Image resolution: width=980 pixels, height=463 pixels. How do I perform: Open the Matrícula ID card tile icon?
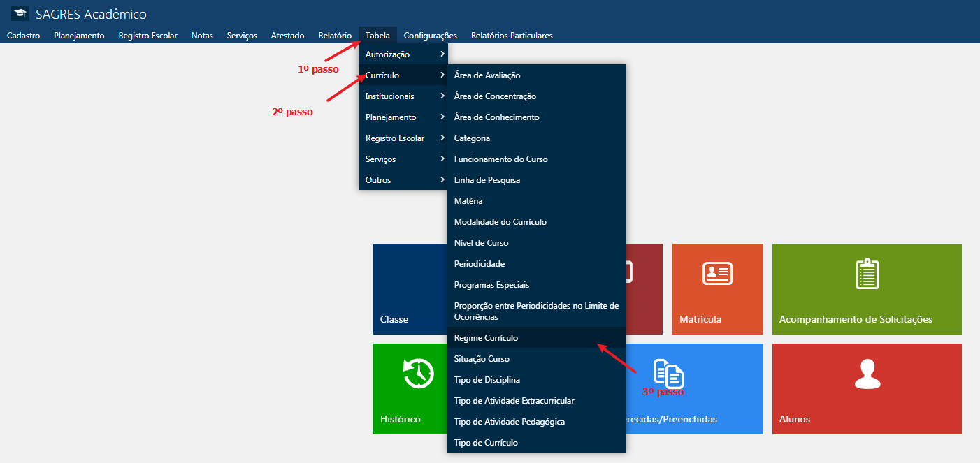pyautogui.click(x=716, y=272)
